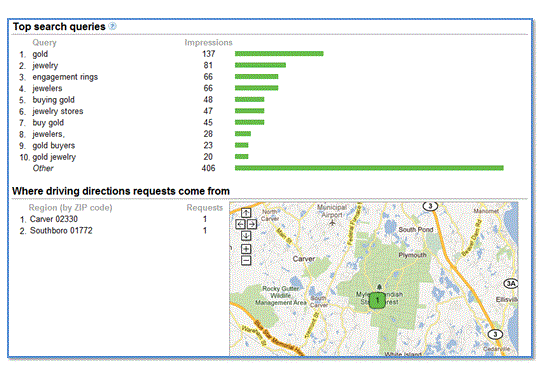This screenshot has height=386, width=549.
Task: Click the help icon beside Top search queries
Action: (x=112, y=26)
